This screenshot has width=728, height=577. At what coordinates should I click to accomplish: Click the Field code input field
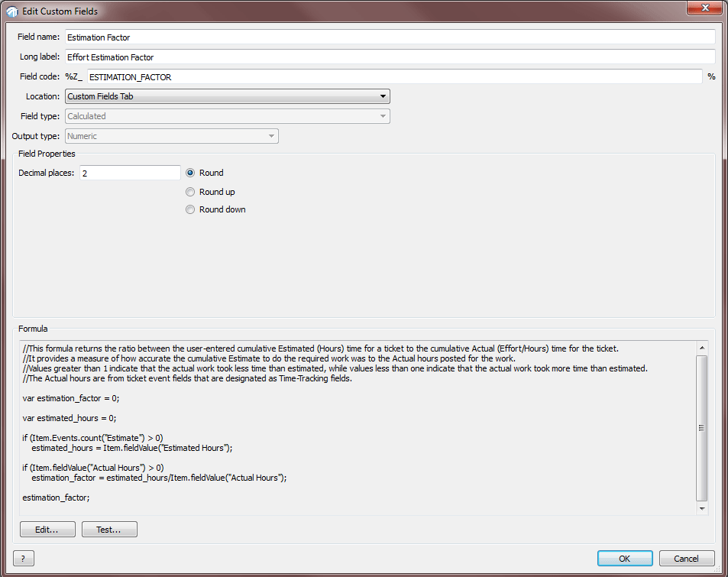[x=393, y=76]
